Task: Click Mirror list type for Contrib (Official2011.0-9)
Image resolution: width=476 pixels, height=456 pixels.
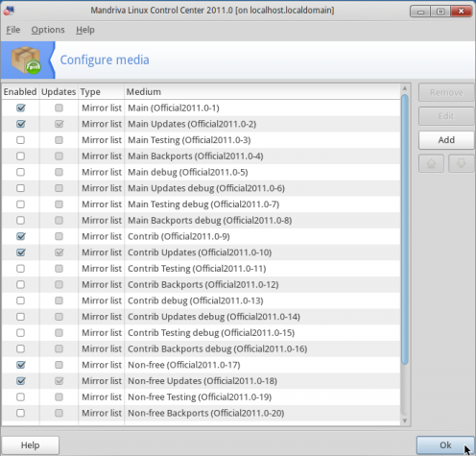Action: pyautogui.click(x=102, y=236)
